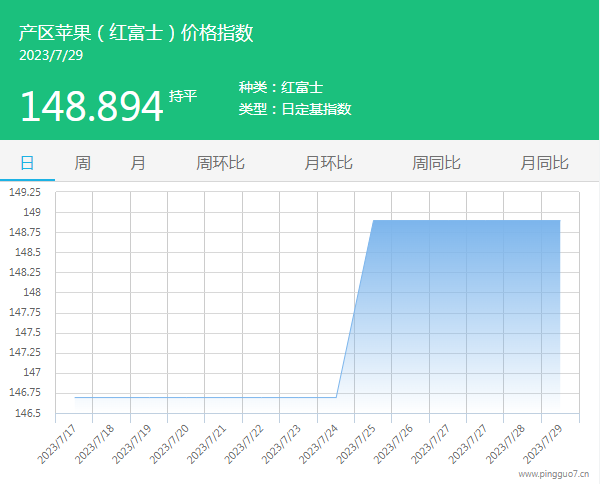Open the 月 (monthly) tab
The image size is (600, 484).
tap(138, 163)
